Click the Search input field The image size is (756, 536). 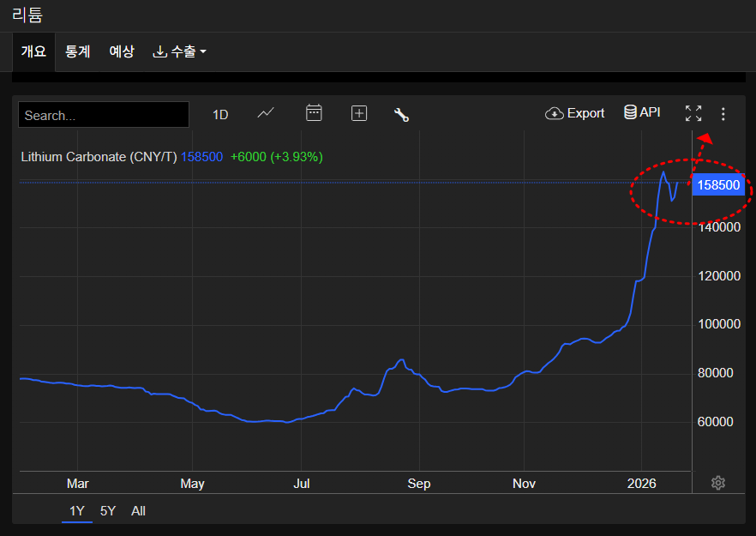coord(104,115)
